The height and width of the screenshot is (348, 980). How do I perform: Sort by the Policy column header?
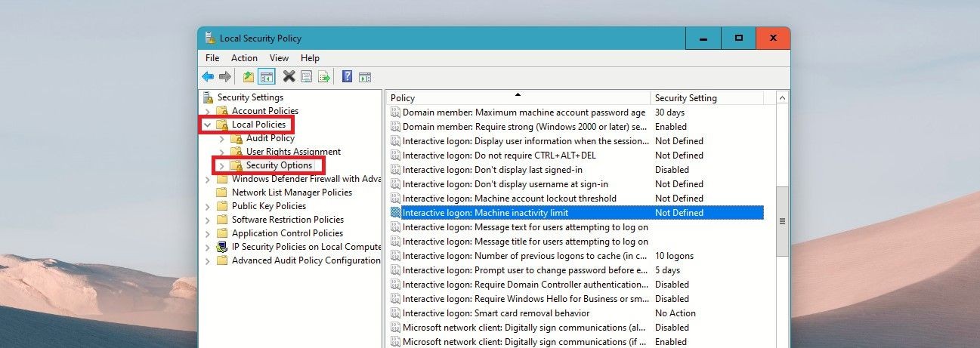click(518, 98)
